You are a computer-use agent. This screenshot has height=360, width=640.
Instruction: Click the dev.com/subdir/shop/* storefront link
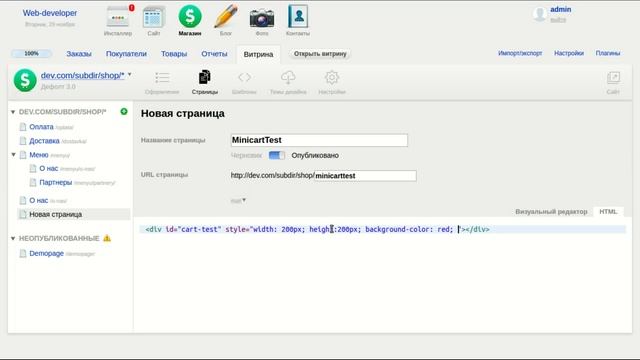coord(82,76)
